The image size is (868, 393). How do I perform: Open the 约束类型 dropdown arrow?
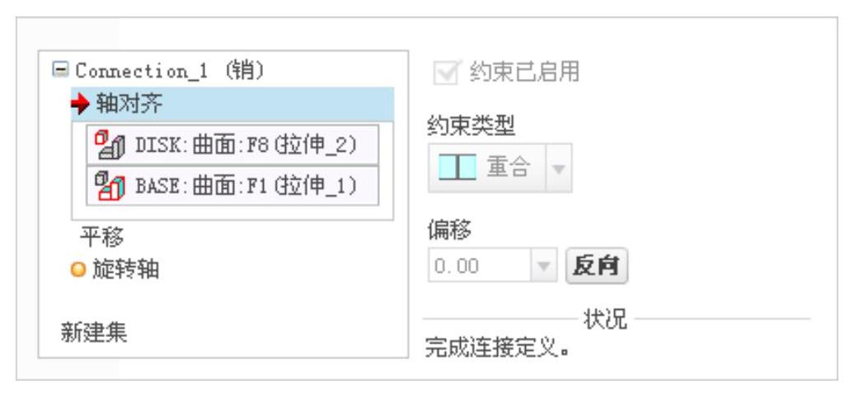(559, 168)
